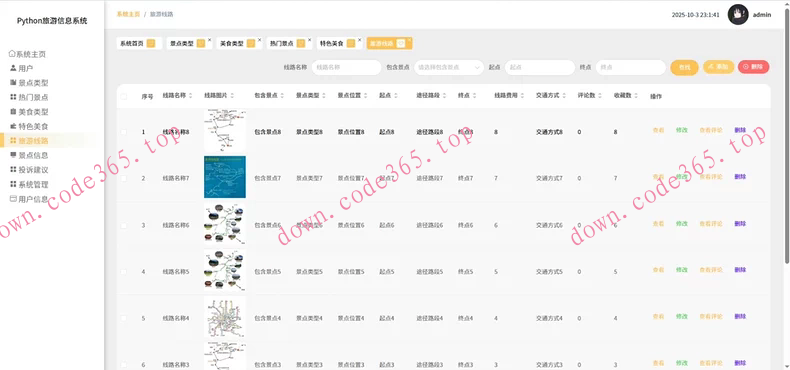This screenshot has height=370, width=790.
Task: Check the row checkbox for 线路名称5
Action: (124, 272)
